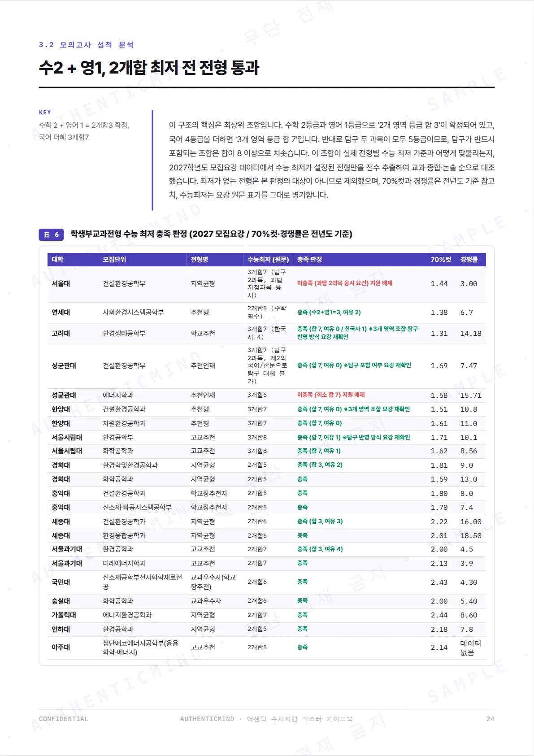534x756 pixels.
Task: Click the section label 3.2 모의고사 성적 분석
Action: [87, 45]
